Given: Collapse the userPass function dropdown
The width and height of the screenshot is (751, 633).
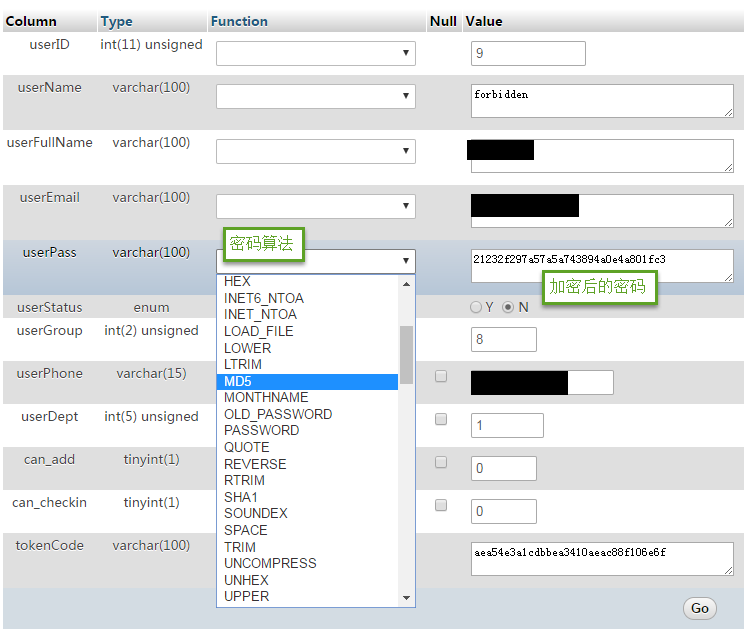Looking at the screenshot, I should coord(315,261).
